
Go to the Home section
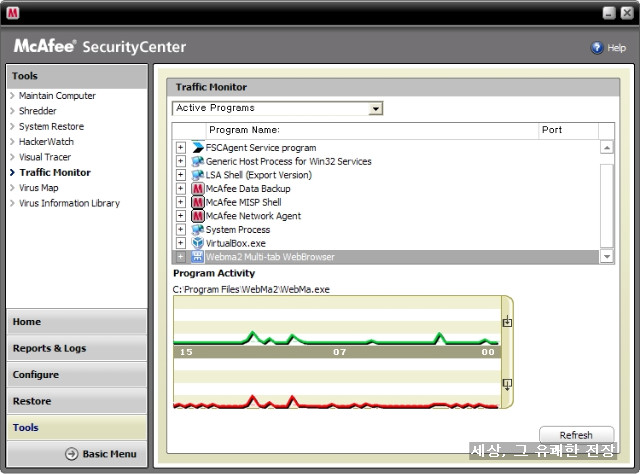pos(77,322)
